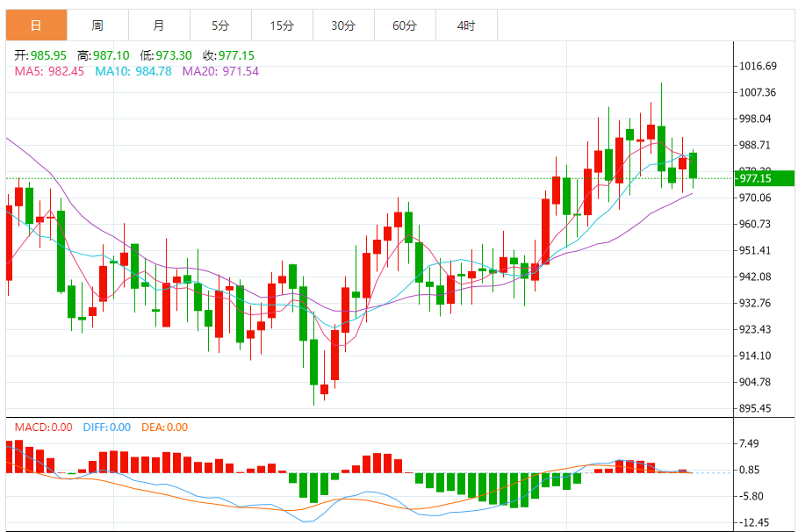Click the MACD:0.00 indicator label
The height and width of the screenshot is (532, 798).
[43, 428]
